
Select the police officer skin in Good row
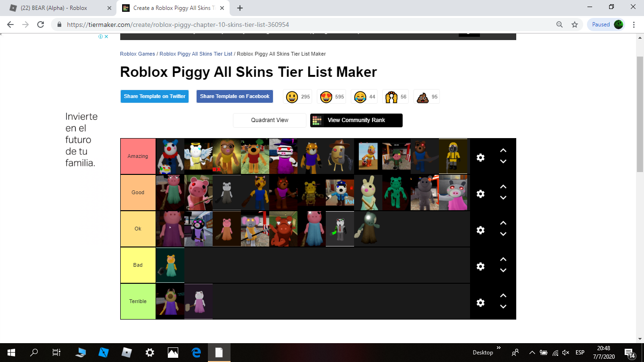340,193
